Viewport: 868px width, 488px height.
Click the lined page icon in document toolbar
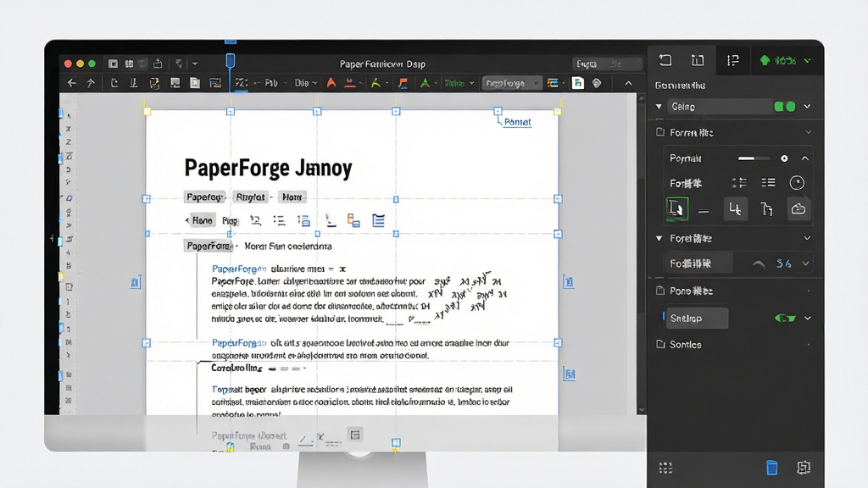[x=378, y=221]
